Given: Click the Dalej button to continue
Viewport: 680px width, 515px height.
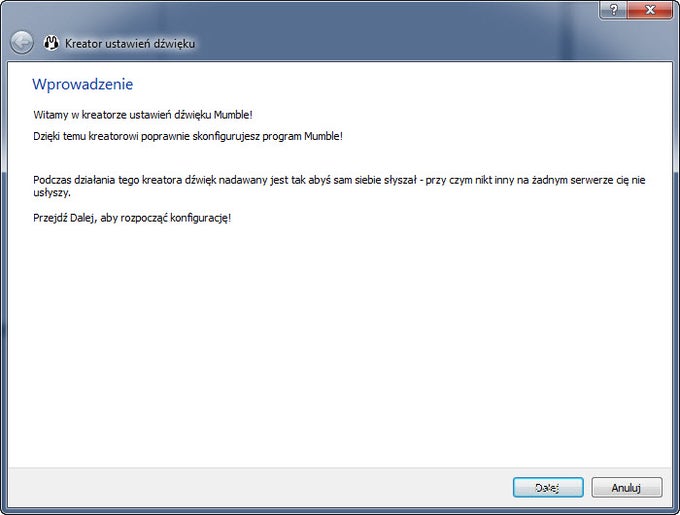Looking at the screenshot, I should tap(548, 487).
